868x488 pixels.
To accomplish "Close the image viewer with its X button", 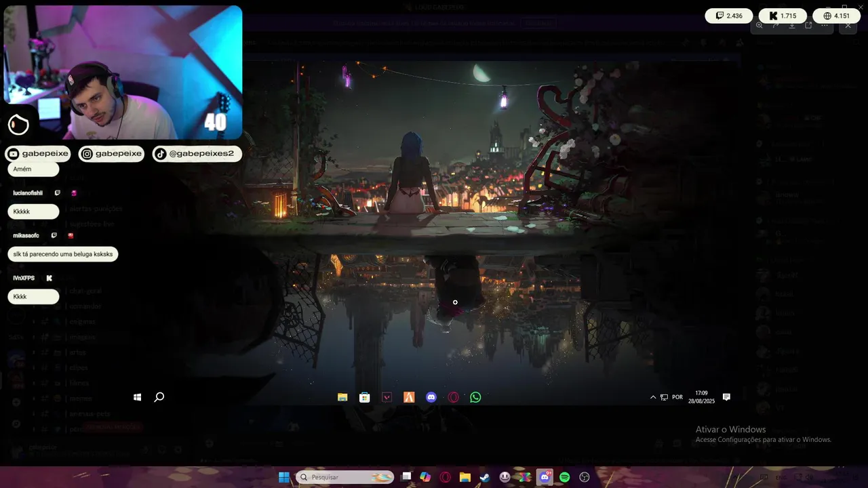I will click(x=848, y=25).
